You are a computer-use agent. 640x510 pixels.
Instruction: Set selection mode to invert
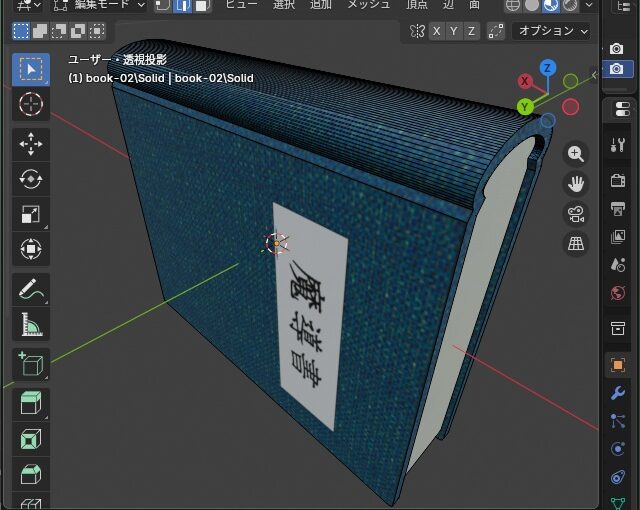pyautogui.click(x=78, y=31)
